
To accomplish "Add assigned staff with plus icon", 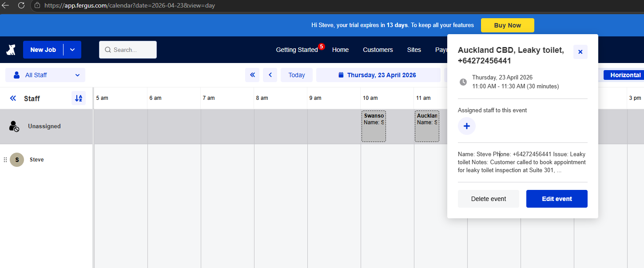I will coord(466,126).
